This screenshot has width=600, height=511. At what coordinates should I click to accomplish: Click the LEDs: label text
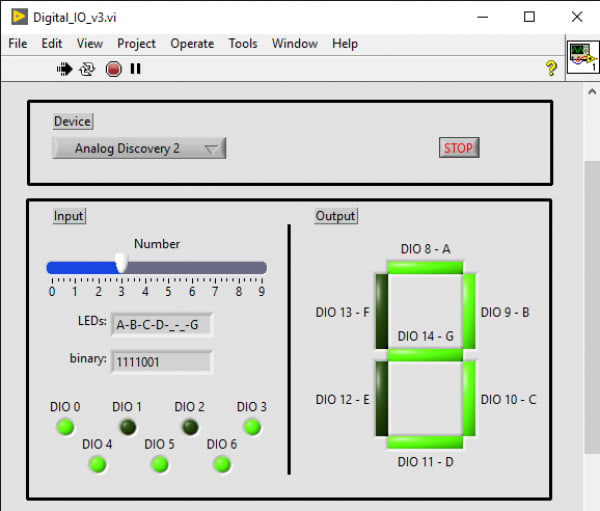pyautogui.click(x=92, y=321)
